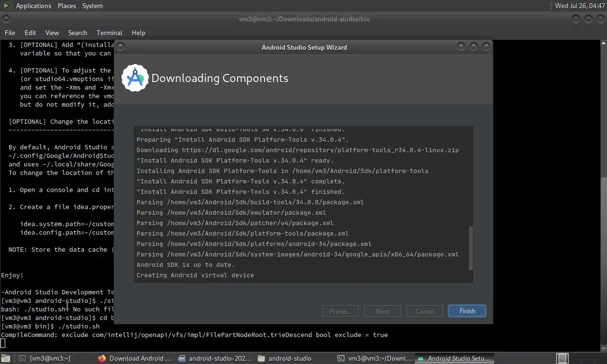Viewport: 607px width, 364px height.
Task: Minimize the Android Studio Setup Wizard window
Action: 461,46
